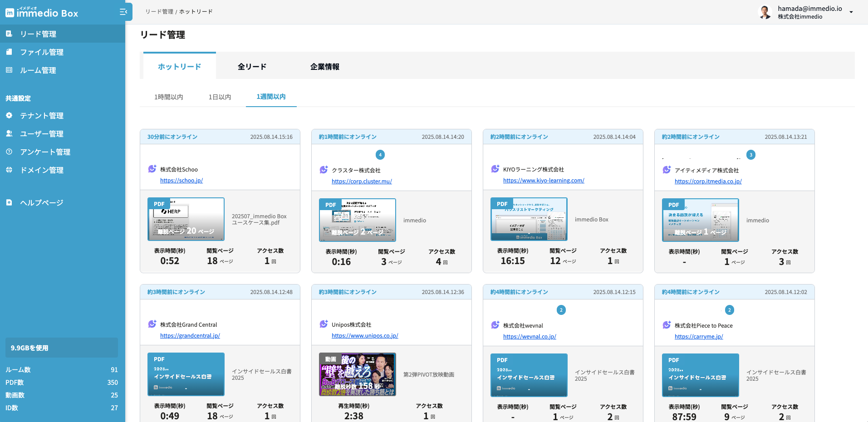Click the badge 4 on クラスター株式会社 card
The image size is (868, 422).
[x=380, y=155]
